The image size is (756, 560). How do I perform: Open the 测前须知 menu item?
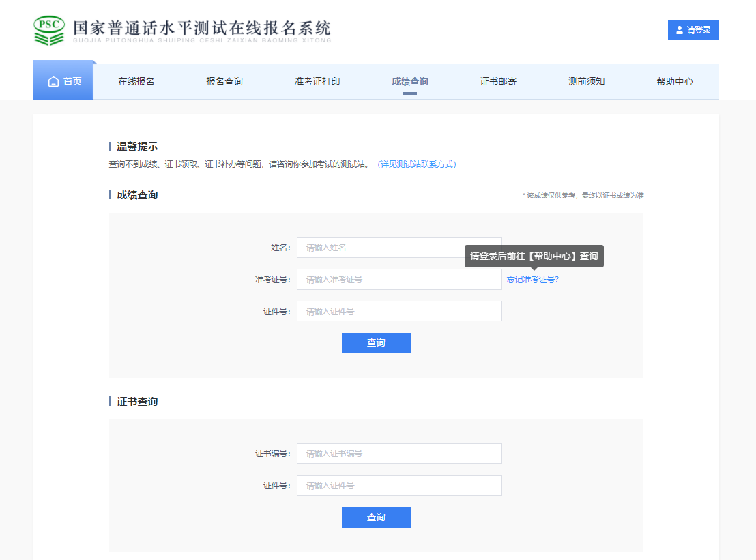pos(587,82)
